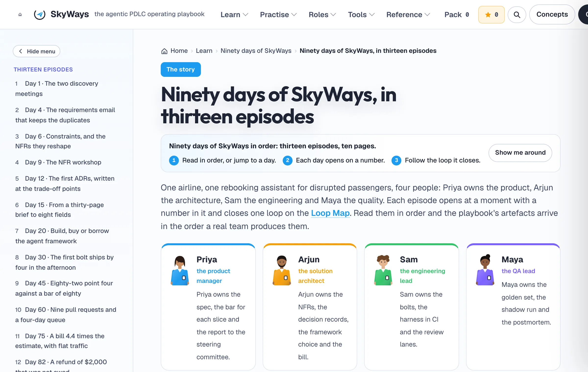Image resolution: width=588 pixels, height=372 pixels.
Task: Go to Learn in the breadcrumb
Action: (204, 51)
